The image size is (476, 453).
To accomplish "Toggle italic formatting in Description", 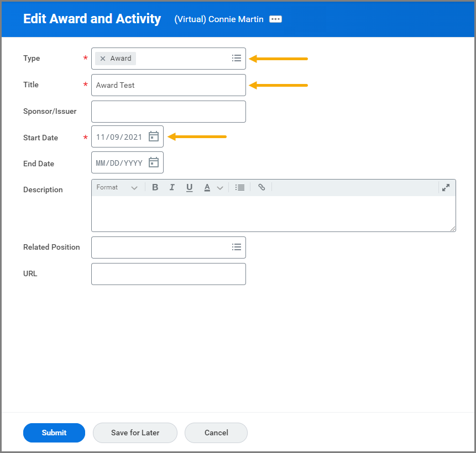I will pyautogui.click(x=172, y=187).
